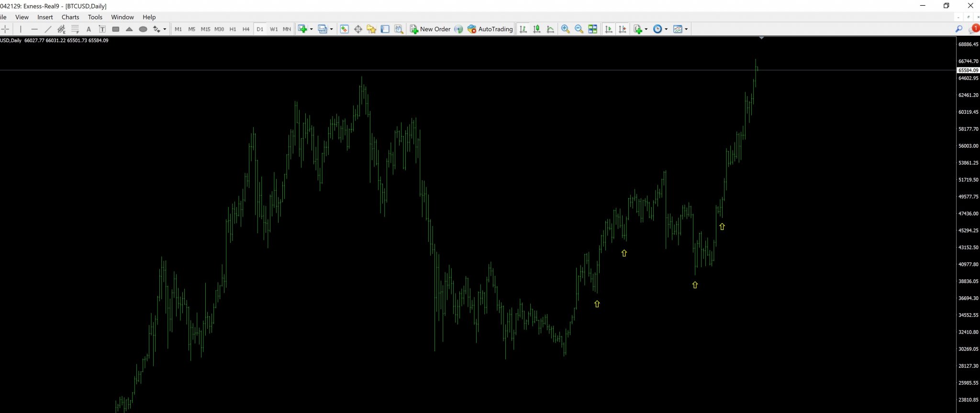Image resolution: width=980 pixels, height=413 pixels.
Task: Expand the New Chart dropdown arrow
Action: (x=312, y=29)
